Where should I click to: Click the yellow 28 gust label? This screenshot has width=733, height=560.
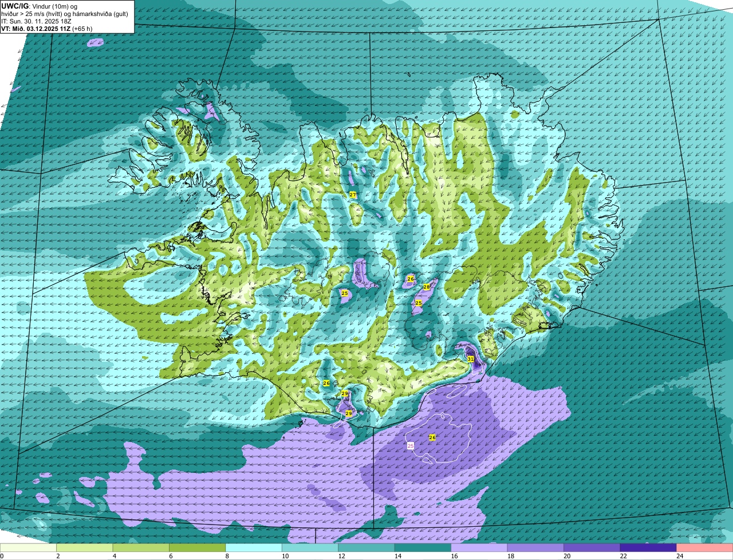click(x=427, y=287)
